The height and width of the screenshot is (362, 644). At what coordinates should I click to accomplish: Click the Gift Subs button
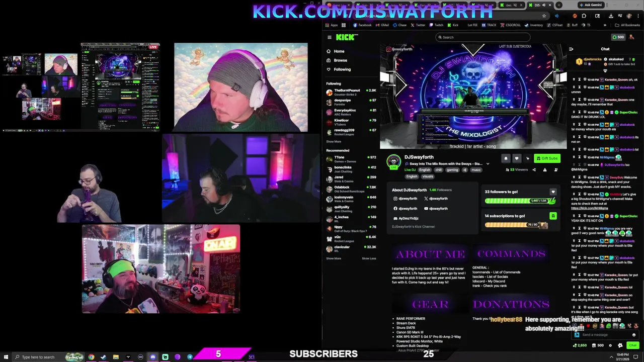click(547, 158)
